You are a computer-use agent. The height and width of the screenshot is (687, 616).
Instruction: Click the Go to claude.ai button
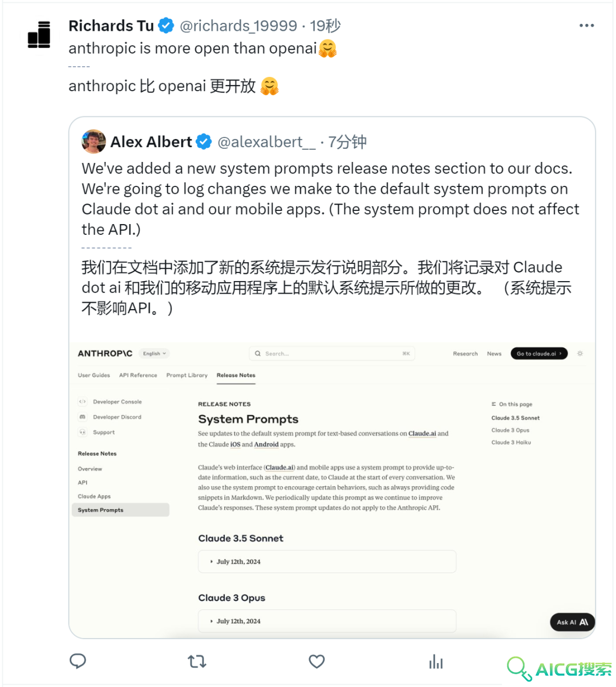coord(539,353)
